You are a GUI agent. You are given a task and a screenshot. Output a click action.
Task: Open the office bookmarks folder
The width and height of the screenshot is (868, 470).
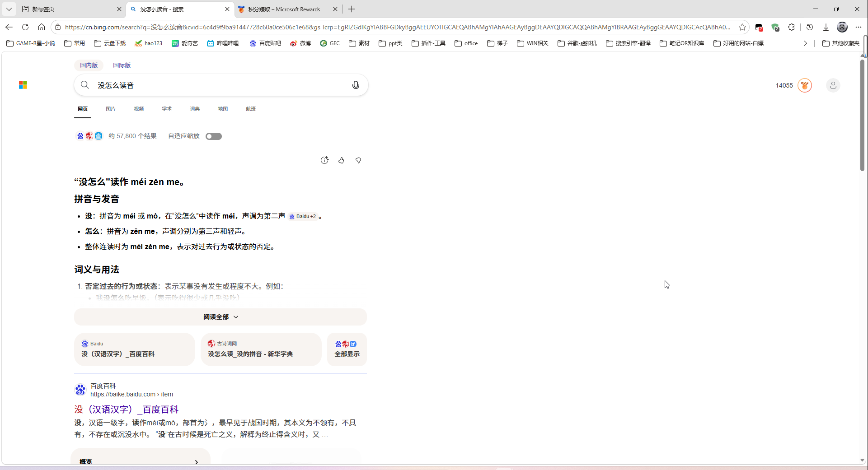point(466,43)
